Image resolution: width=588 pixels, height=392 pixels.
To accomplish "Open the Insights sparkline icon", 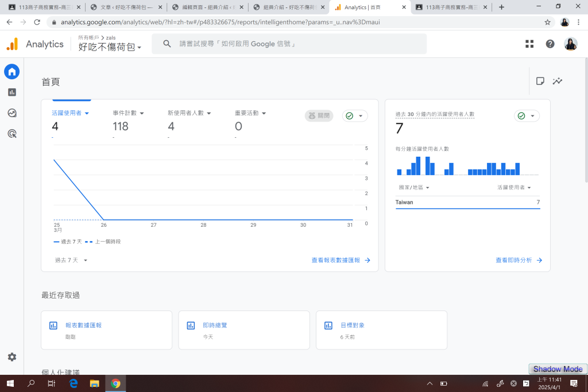I will [557, 81].
